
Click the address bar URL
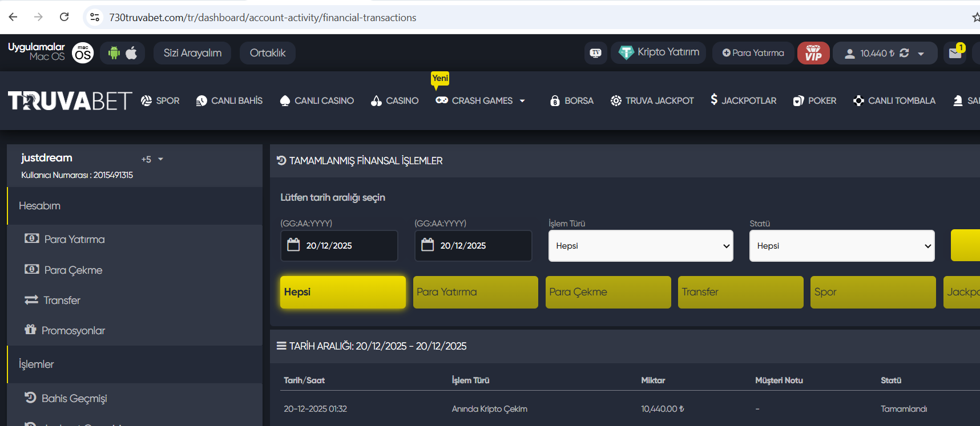pos(263,18)
